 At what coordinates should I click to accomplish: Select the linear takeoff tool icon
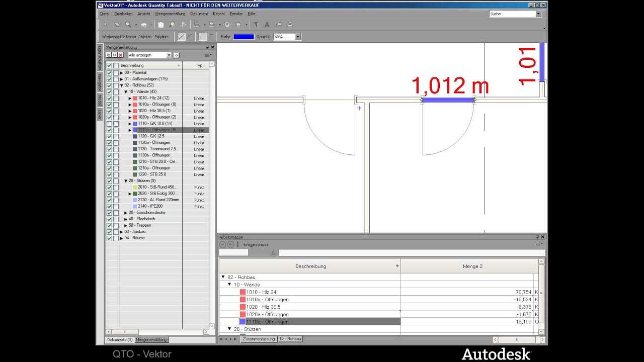tap(196, 25)
